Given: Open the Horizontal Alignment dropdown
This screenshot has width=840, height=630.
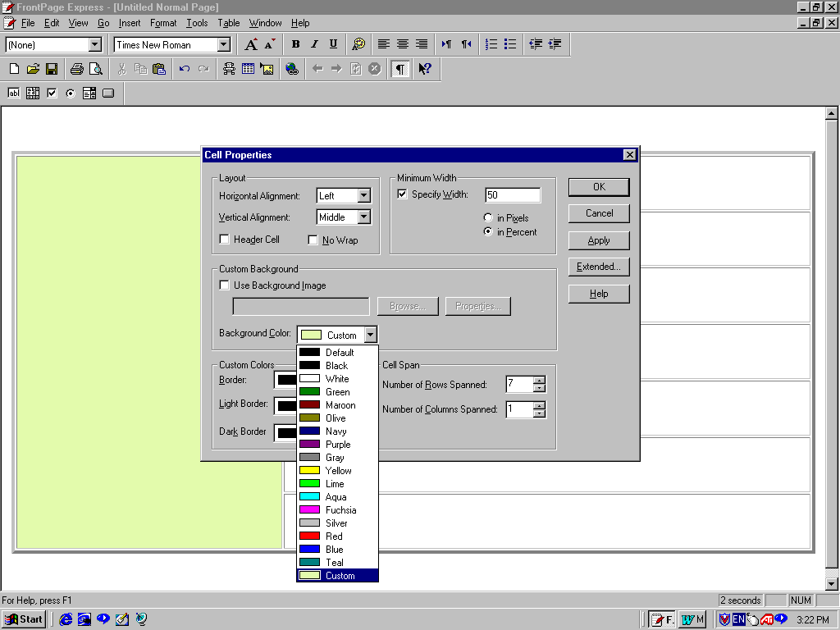Looking at the screenshot, I should tap(364, 196).
